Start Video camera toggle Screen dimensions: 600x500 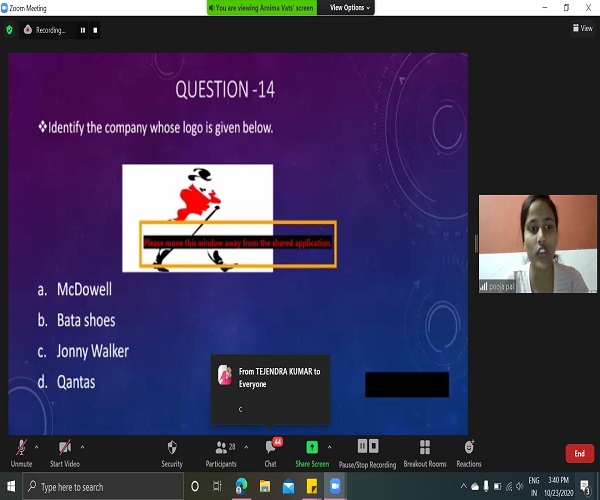coord(65,454)
